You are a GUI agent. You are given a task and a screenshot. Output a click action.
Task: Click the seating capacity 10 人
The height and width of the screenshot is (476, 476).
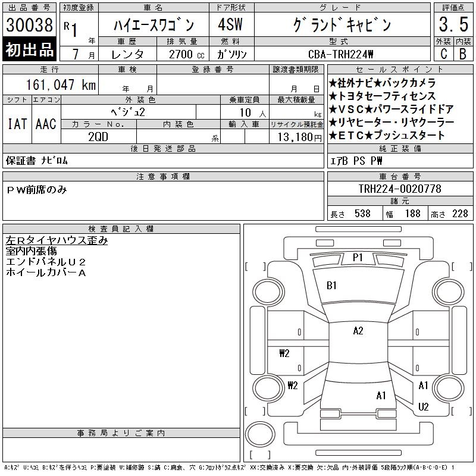coord(252,113)
